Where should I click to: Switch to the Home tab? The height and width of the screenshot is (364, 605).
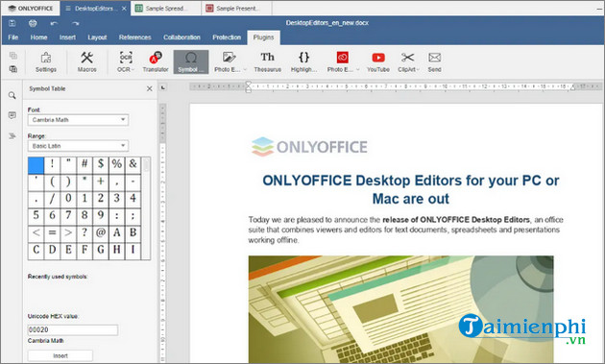[38, 37]
